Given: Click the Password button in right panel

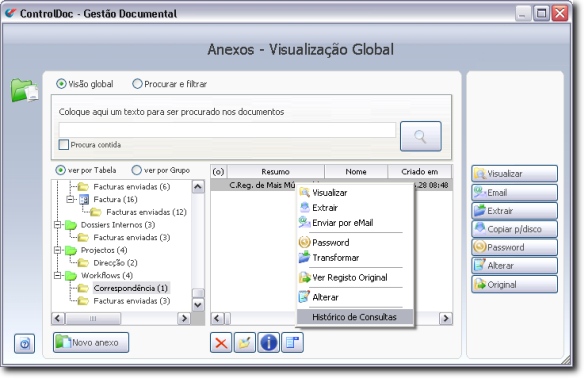Looking at the screenshot, I should pyautogui.click(x=514, y=247).
